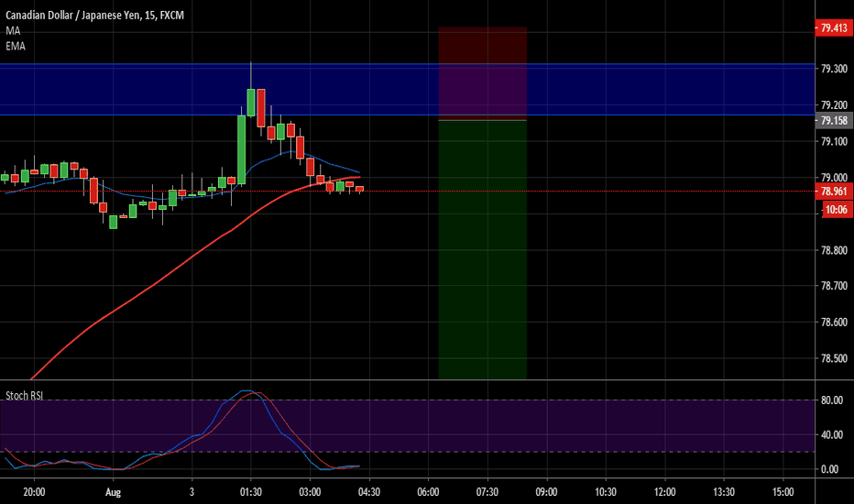Screen dimensions: 854x504
Task: Click the Stoch RSI indicator label
Action: [24, 396]
